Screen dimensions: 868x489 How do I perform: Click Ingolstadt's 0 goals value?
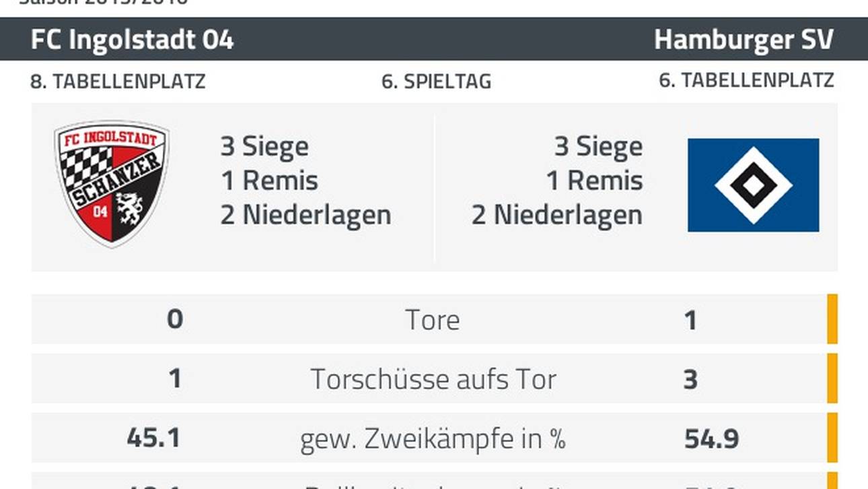pos(175,319)
